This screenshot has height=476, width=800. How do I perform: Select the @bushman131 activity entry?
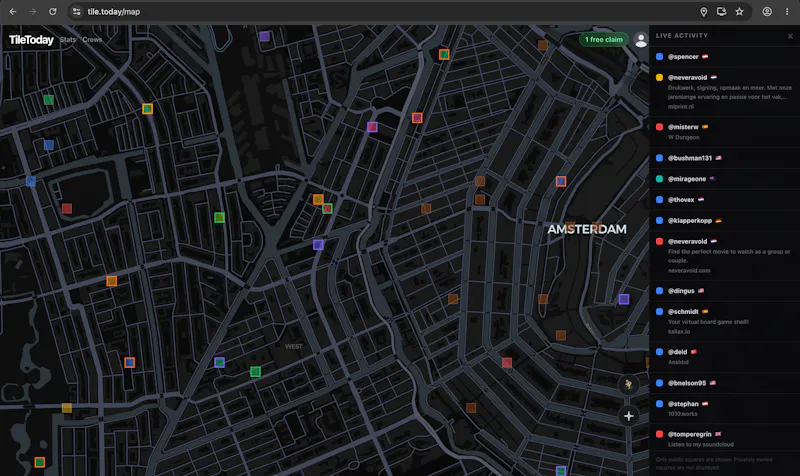point(724,158)
